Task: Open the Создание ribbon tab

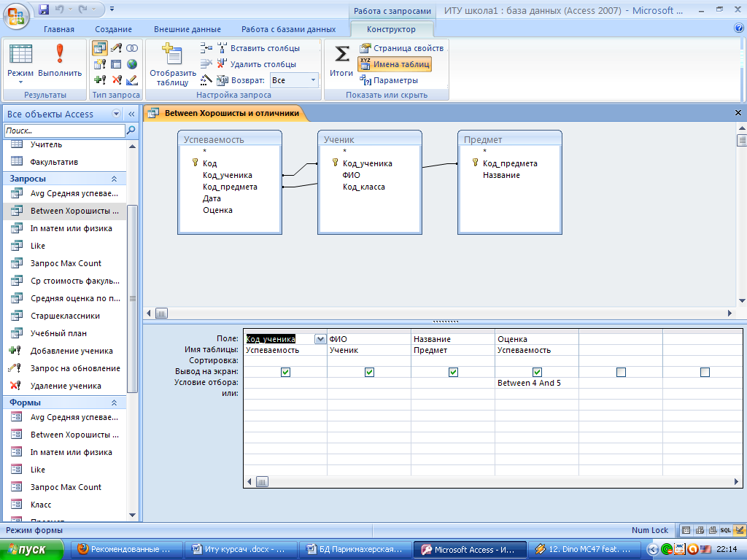Action: point(113,29)
